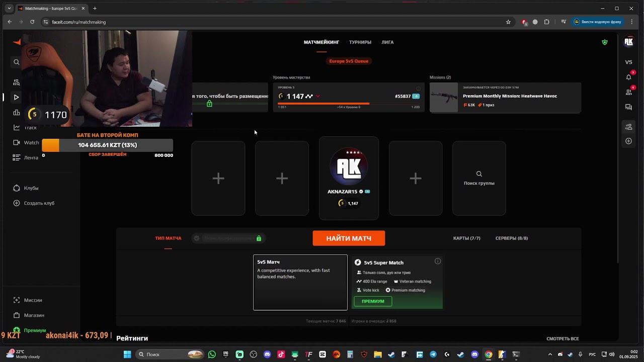The width and height of the screenshot is (644, 362).
Task: Switch to the МАТЧМЕЙКИНГ tab
Action: 321,42
